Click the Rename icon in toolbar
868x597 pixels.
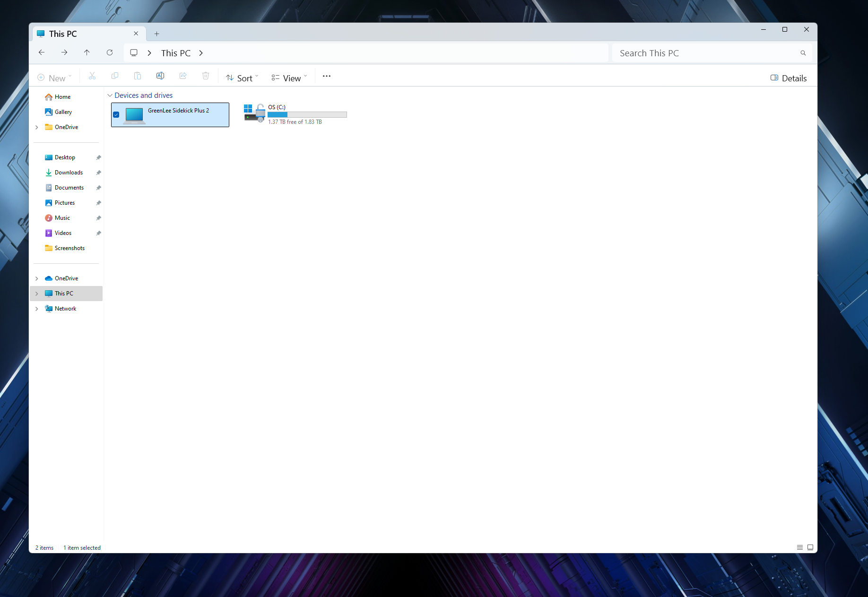(x=160, y=76)
